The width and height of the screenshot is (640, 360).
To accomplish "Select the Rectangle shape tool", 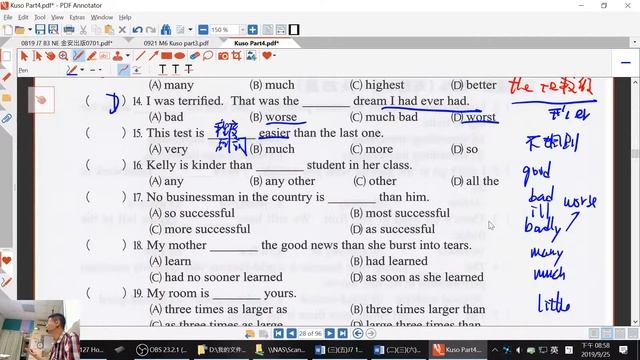I will click(x=167, y=56).
